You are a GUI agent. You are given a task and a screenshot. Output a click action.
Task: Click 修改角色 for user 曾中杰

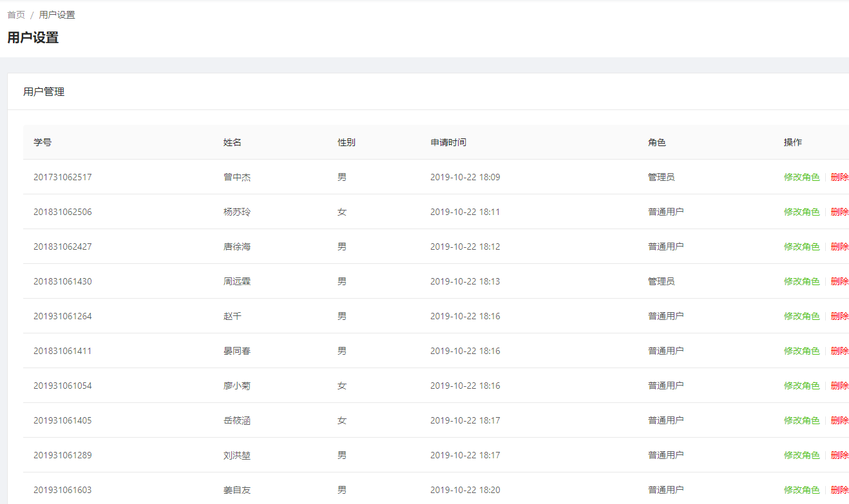coord(801,177)
